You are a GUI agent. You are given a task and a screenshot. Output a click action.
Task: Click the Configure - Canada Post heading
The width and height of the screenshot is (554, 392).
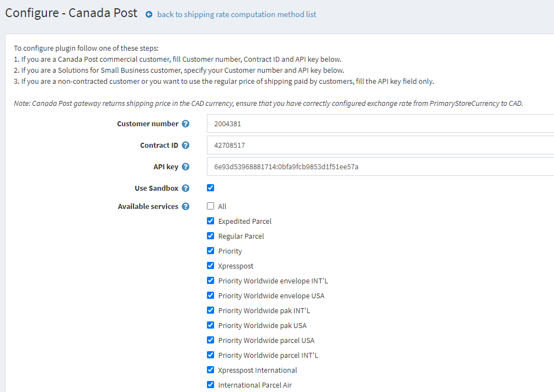point(71,13)
